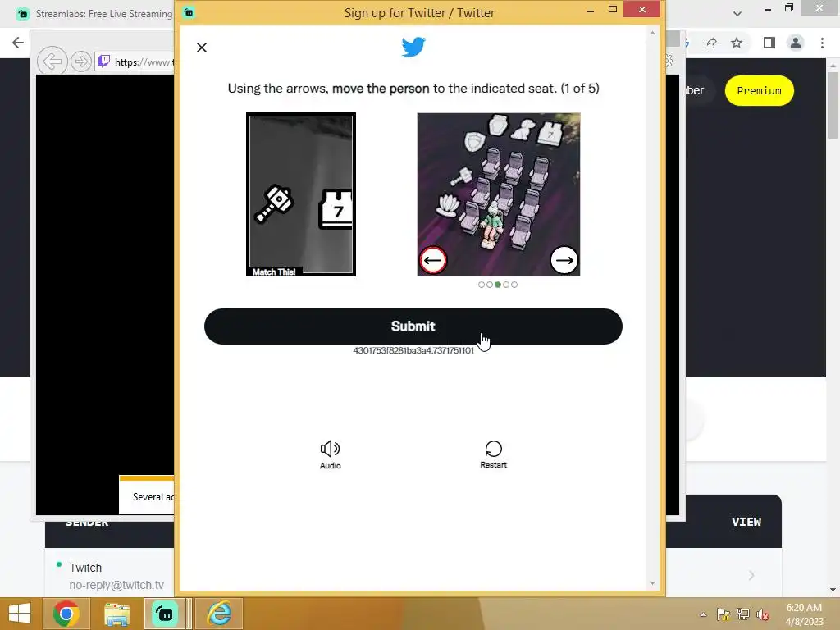Click the right arrow on the puzzle image

pos(564,260)
